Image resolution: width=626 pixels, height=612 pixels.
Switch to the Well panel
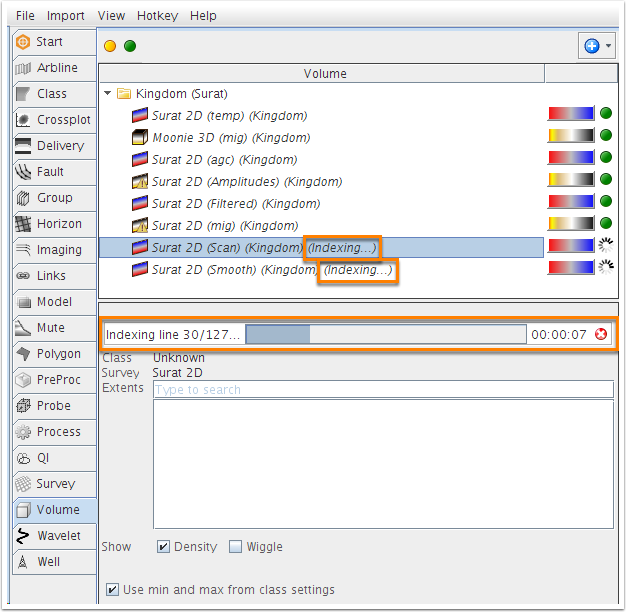coord(54,562)
